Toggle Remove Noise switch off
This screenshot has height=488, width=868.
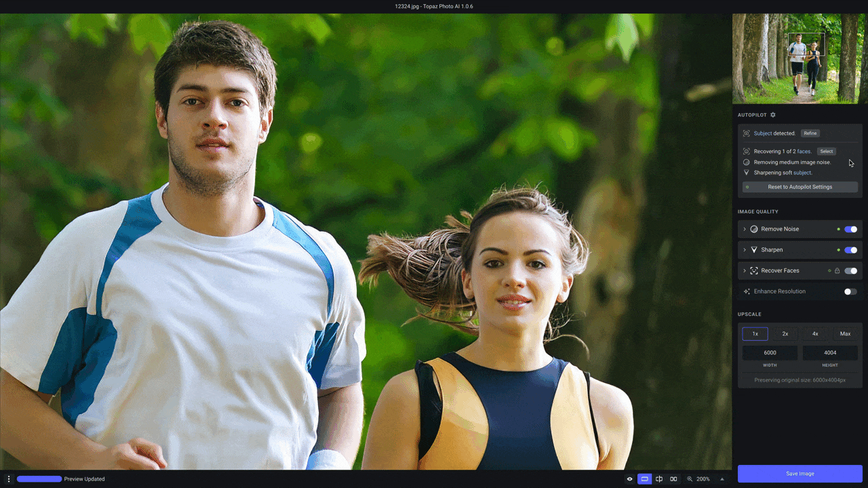850,229
